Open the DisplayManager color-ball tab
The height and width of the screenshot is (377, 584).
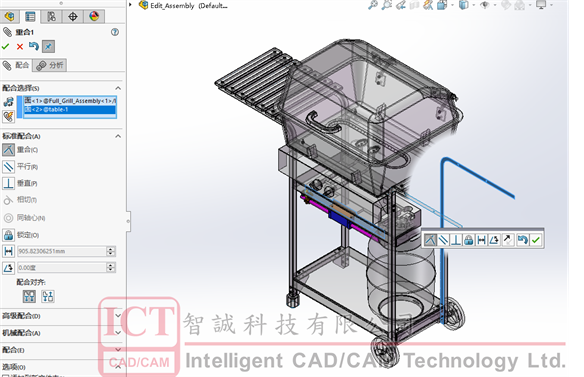(94, 16)
